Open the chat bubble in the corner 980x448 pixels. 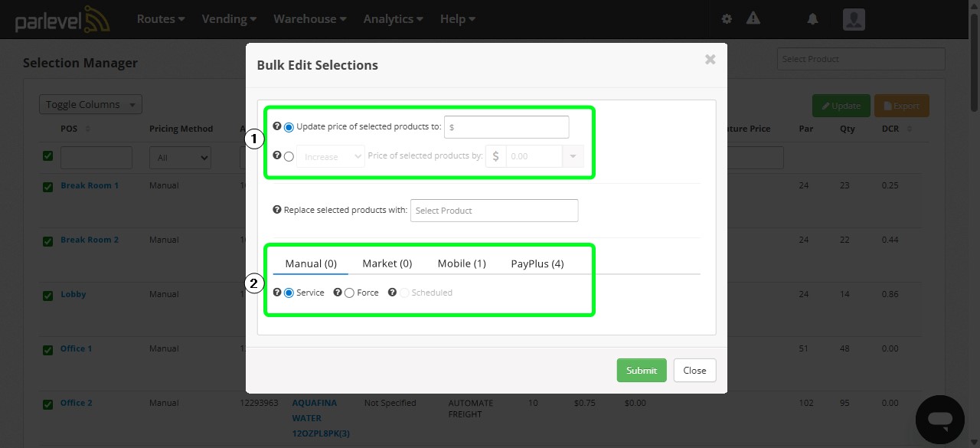[x=939, y=419]
